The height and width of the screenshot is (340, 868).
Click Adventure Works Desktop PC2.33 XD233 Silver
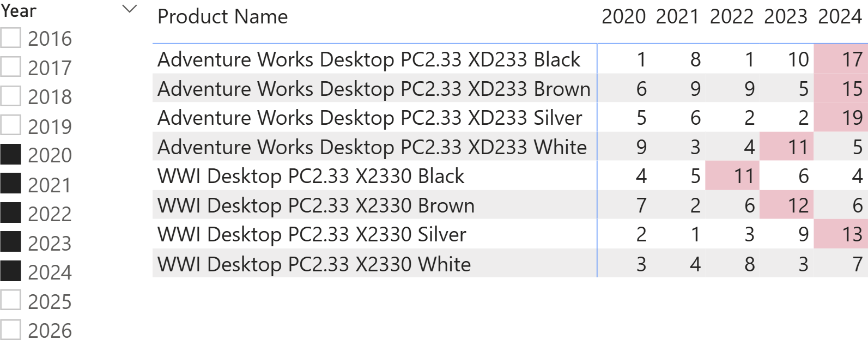pos(369,118)
